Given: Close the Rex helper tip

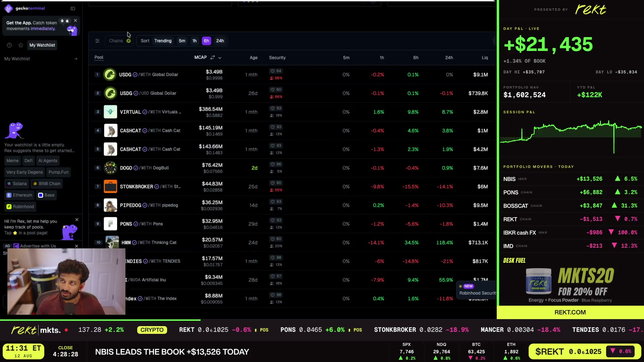Looking at the screenshot, I should 77,220.
